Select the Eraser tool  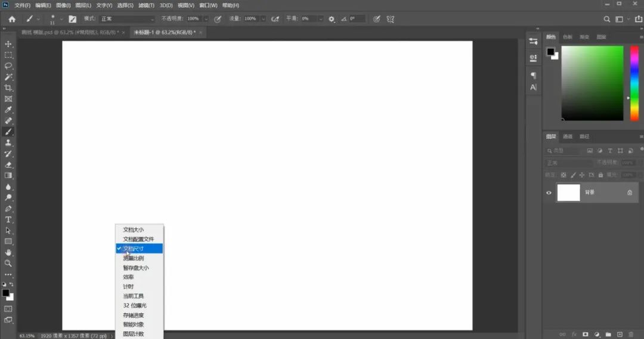click(8, 164)
